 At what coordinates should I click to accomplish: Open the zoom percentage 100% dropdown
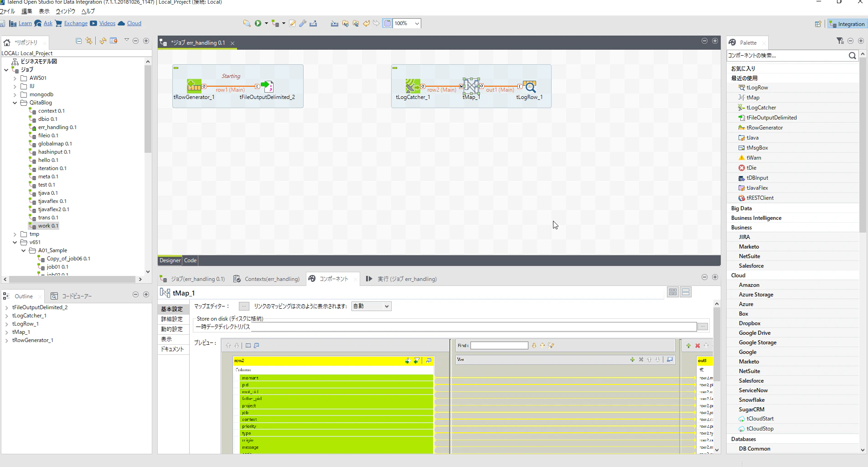pyautogui.click(x=417, y=23)
